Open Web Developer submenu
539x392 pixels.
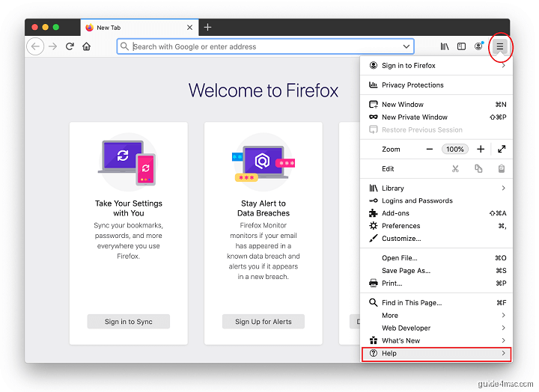436,328
